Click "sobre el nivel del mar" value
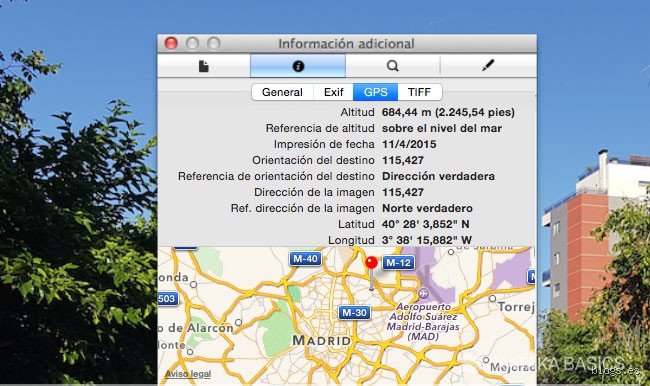Viewport: 650px width, 386px height. pos(442,128)
